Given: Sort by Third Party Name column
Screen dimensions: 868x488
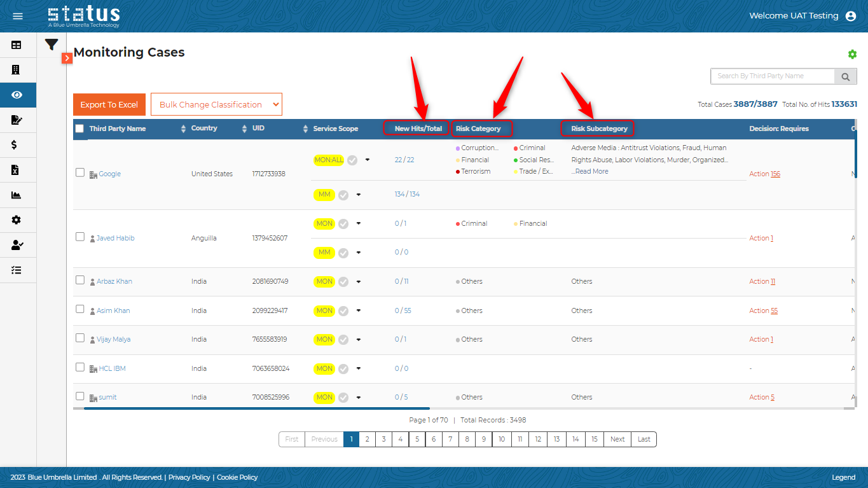Looking at the screenshot, I should [184, 129].
